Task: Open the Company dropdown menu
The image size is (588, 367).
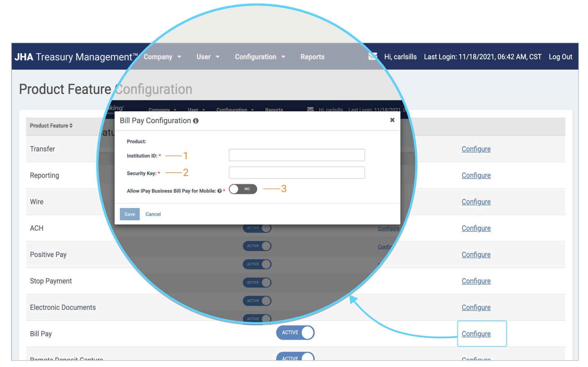Action: [x=162, y=57]
